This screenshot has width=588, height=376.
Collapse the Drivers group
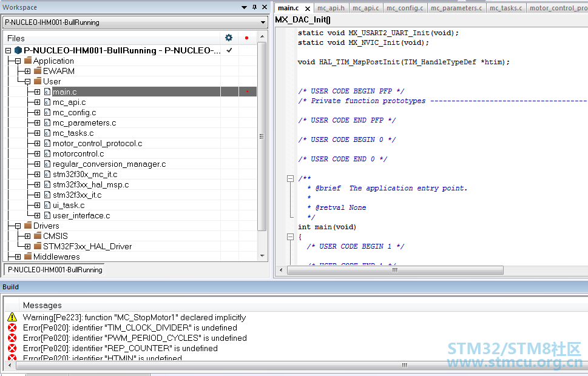click(x=18, y=226)
